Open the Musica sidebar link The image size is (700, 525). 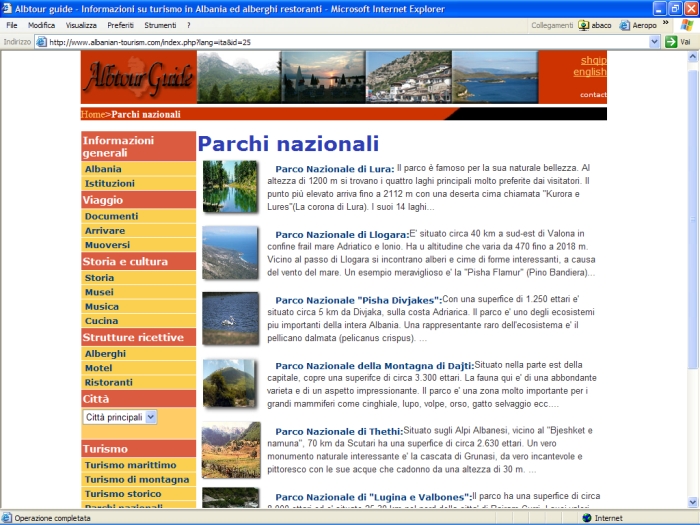102,306
